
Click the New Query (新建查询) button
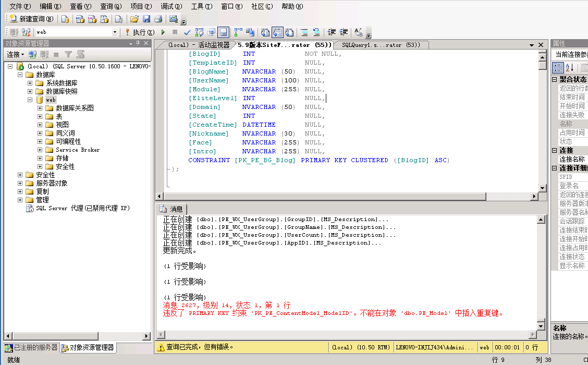click(31, 19)
